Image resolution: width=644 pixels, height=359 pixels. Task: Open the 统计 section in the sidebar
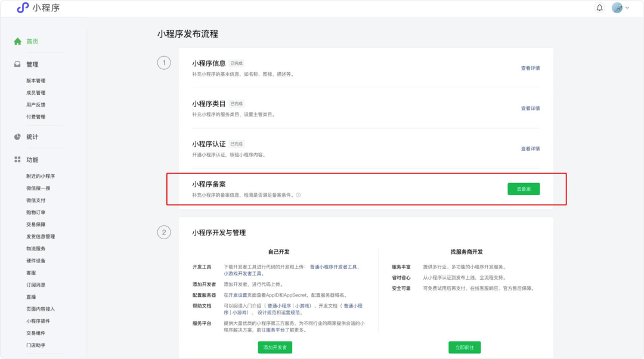coord(32,137)
